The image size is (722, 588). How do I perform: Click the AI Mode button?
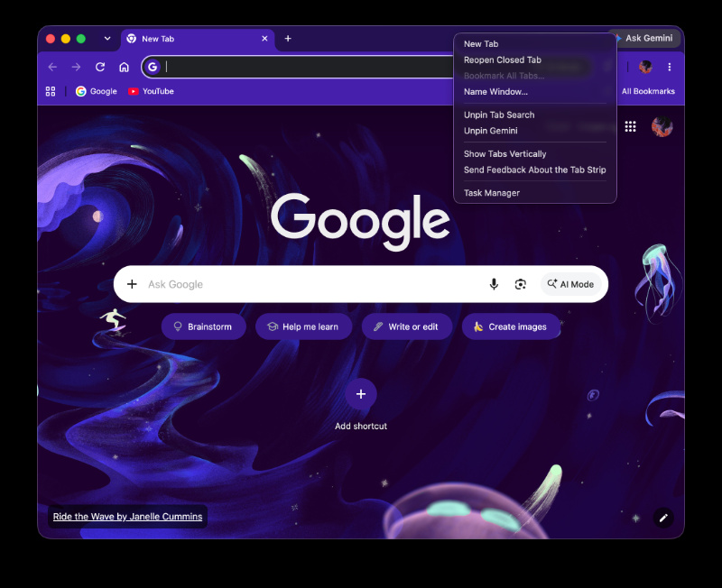point(570,284)
